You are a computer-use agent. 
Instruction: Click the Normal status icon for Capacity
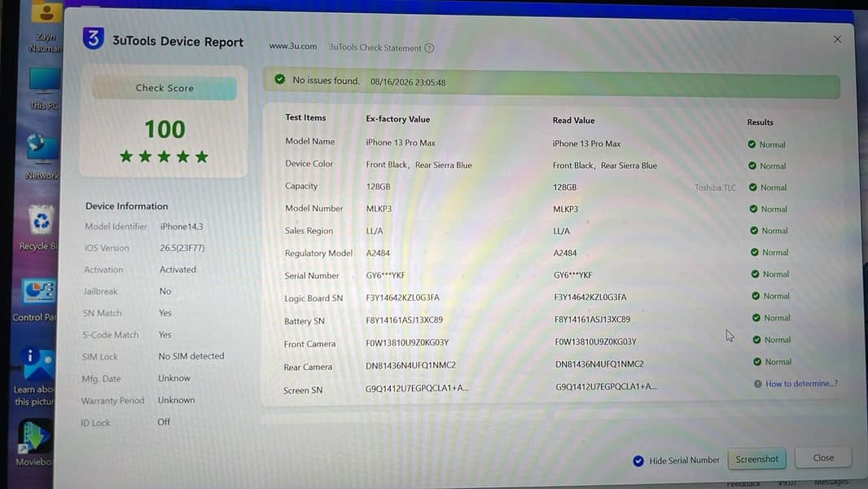point(753,187)
